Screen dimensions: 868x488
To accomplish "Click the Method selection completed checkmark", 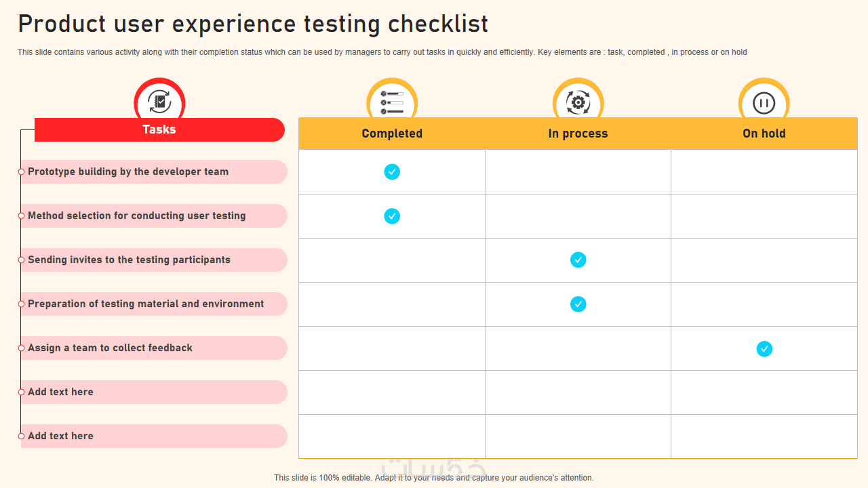I will [x=392, y=216].
